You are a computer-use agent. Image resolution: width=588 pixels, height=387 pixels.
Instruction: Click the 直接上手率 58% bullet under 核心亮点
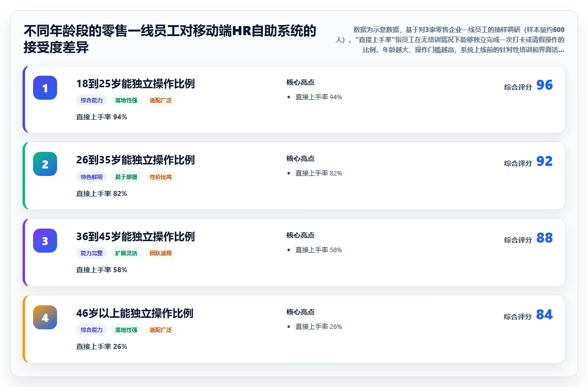point(319,250)
